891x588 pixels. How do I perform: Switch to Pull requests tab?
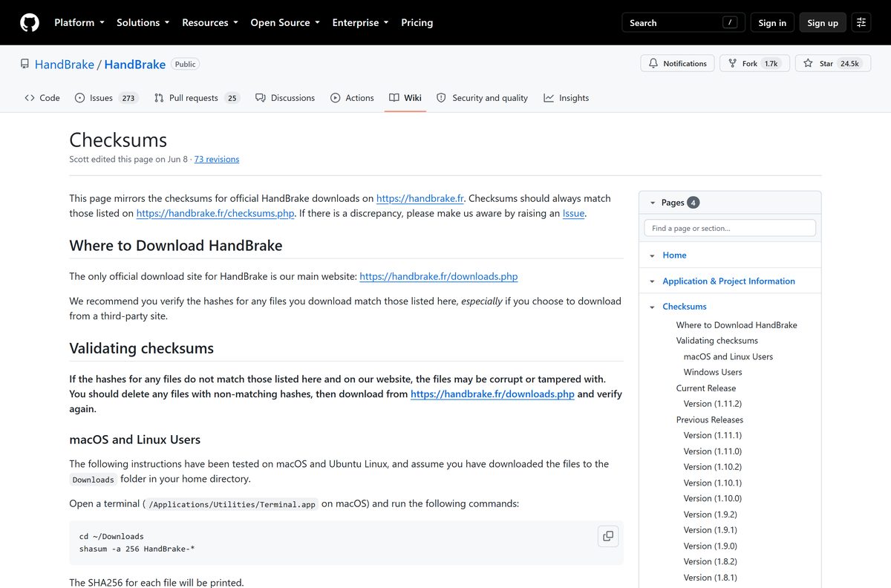(197, 98)
